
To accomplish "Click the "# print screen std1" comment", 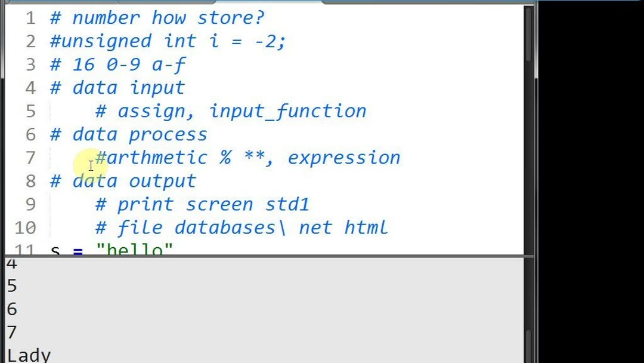I will pos(202,204).
